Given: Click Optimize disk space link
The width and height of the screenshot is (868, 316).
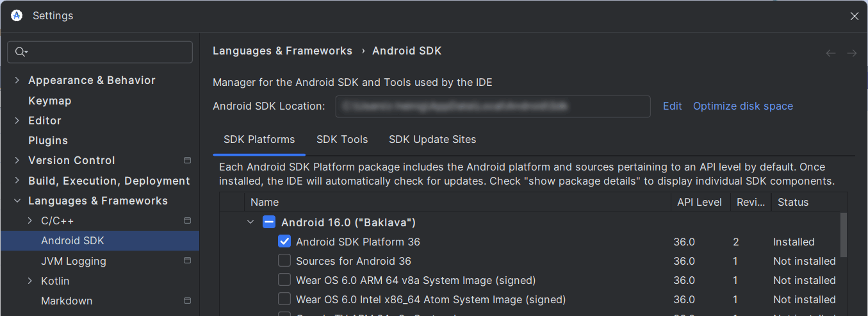Looking at the screenshot, I should tap(743, 106).
